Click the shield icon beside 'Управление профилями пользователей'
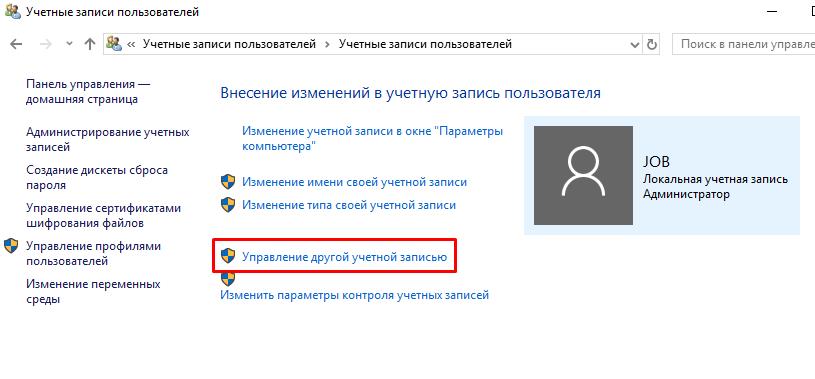815x379 pixels. pos(11,246)
